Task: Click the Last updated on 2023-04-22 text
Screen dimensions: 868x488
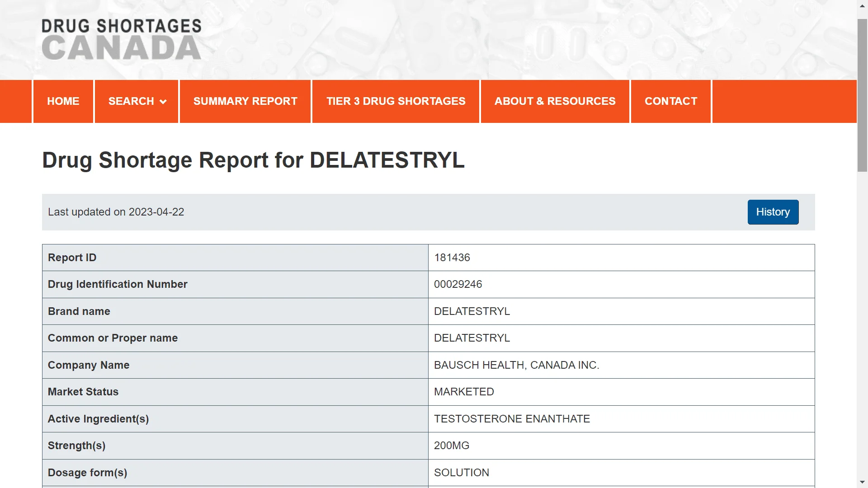Action: [116, 212]
